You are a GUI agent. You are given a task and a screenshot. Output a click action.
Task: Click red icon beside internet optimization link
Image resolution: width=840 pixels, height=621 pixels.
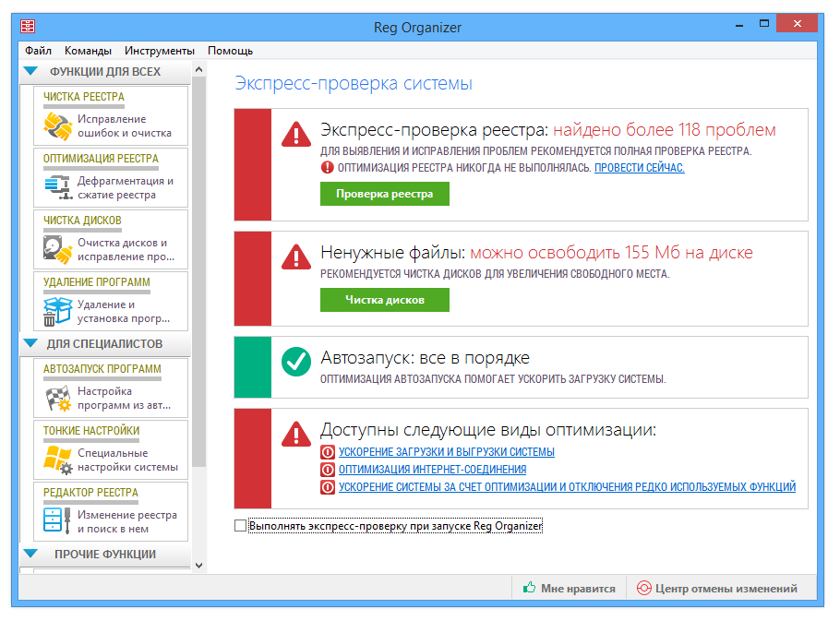click(x=328, y=470)
